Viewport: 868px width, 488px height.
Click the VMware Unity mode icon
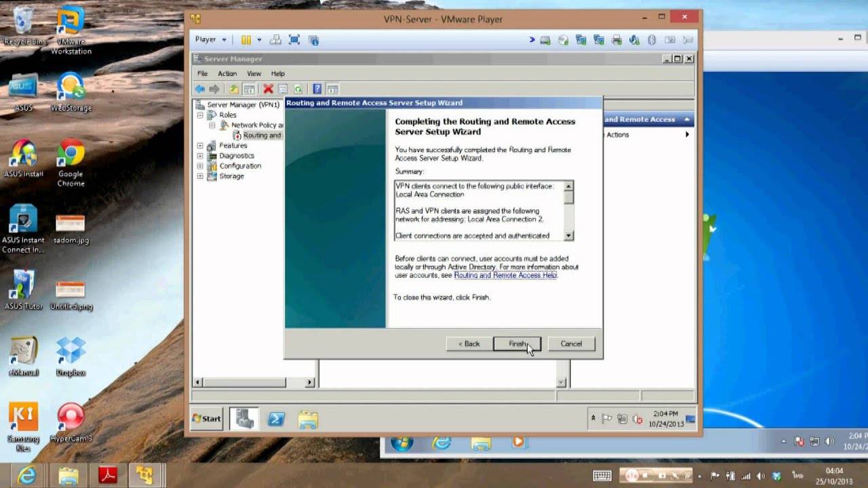point(313,40)
